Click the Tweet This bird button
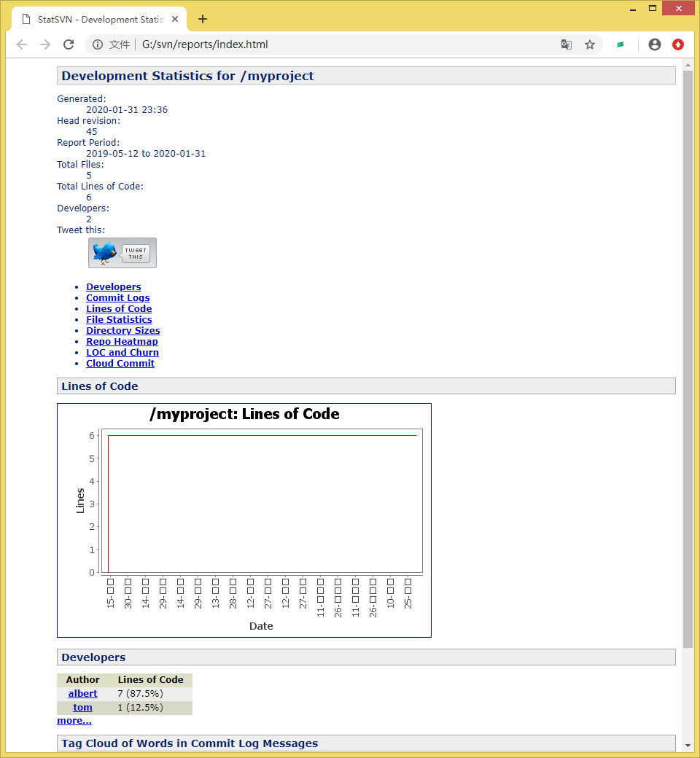The width and height of the screenshot is (700, 758). [122, 253]
